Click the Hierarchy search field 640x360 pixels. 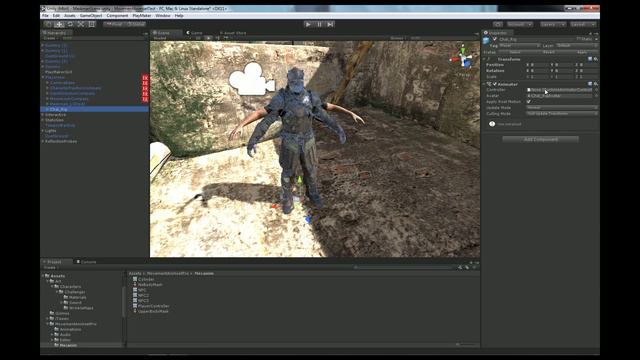[x=103, y=38]
